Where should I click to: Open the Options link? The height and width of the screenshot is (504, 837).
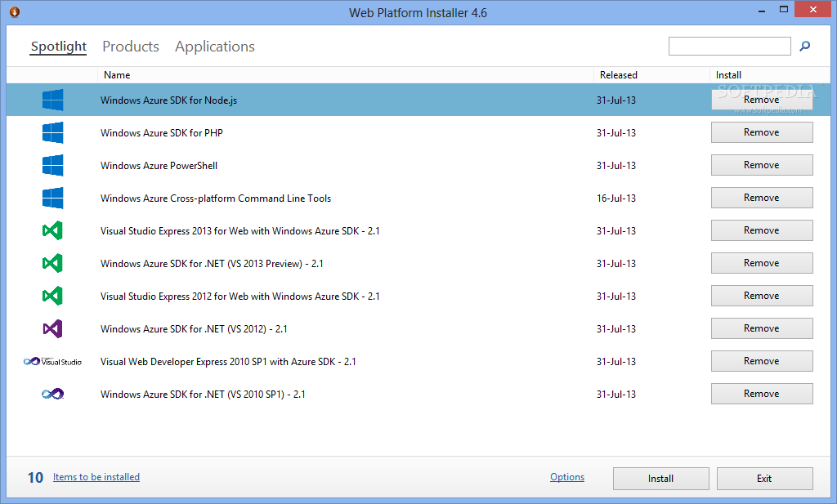[x=567, y=477]
